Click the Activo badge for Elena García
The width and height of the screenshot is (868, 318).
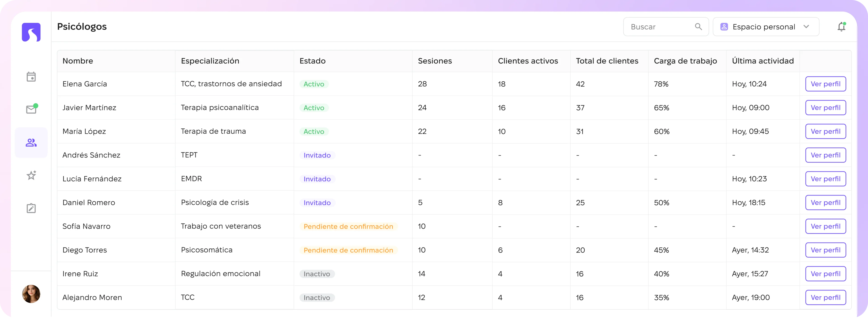click(x=314, y=84)
